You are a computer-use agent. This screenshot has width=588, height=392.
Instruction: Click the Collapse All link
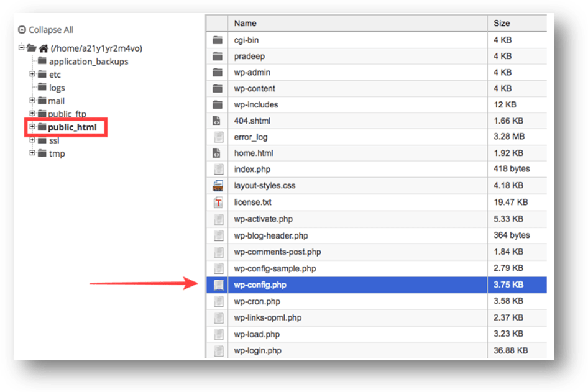[51, 30]
